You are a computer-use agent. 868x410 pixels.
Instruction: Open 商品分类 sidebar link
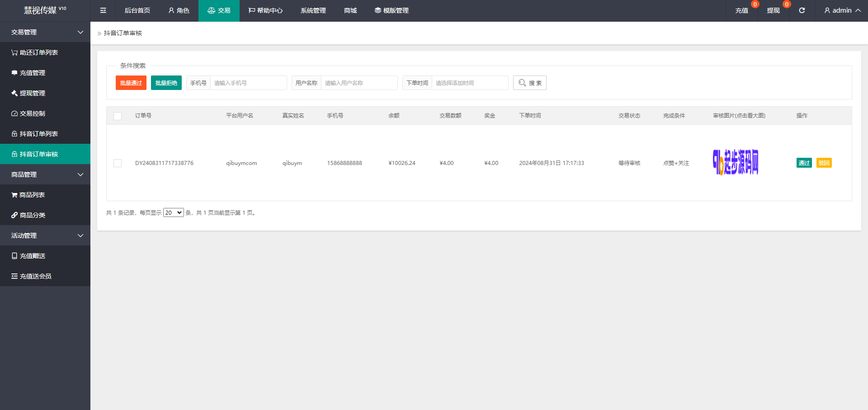pyautogui.click(x=33, y=215)
